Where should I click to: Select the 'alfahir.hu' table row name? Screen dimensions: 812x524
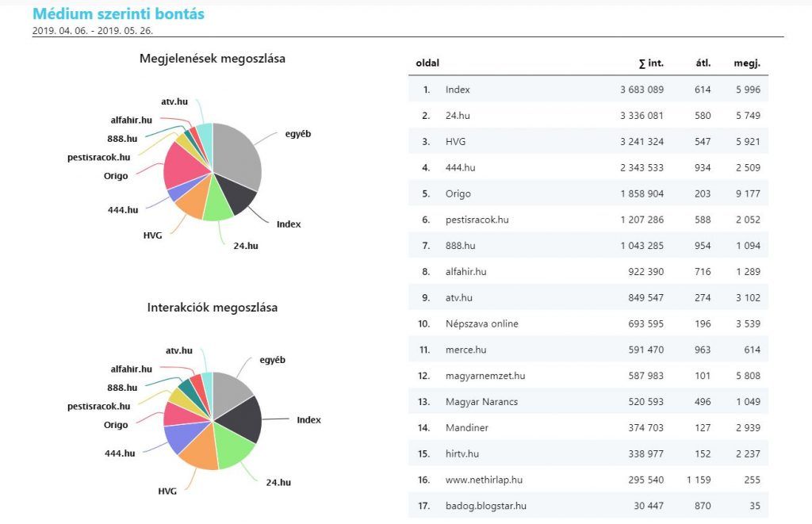coord(465,271)
